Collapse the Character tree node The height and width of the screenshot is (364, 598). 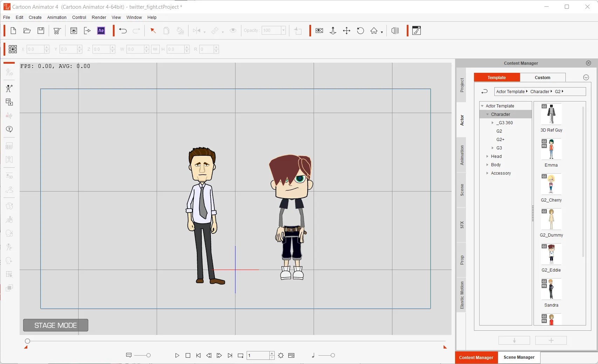click(x=487, y=114)
